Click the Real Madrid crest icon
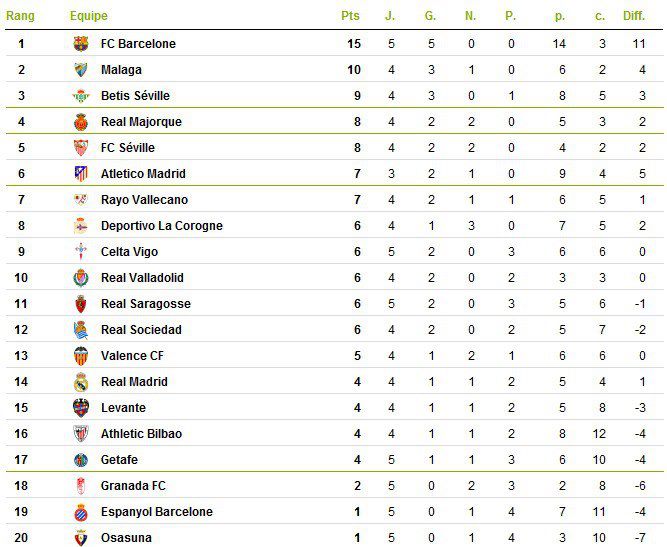 coord(81,382)
